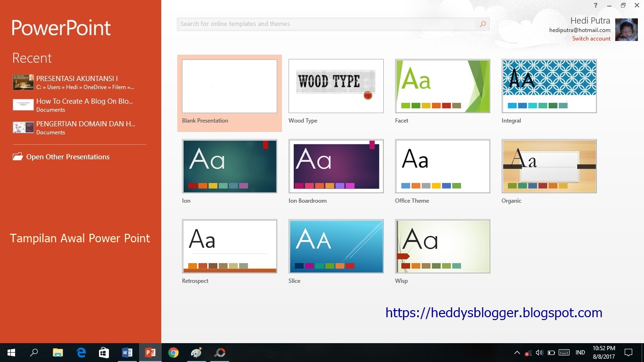Switch to Word in the taskbar
This screenshot has height=362, width=644.
coord(127,353)
